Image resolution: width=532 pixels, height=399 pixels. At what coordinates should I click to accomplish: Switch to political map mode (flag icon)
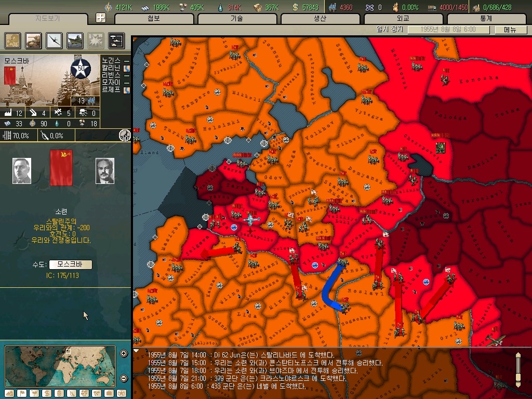22,394
